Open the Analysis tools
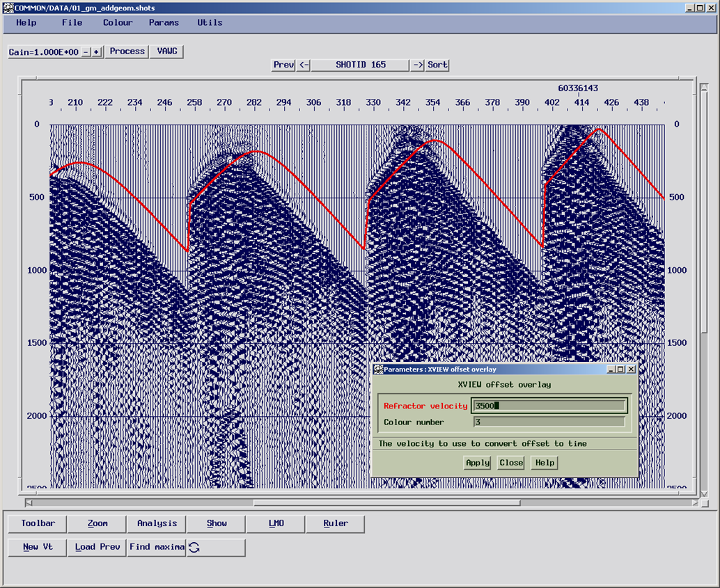The width and height of the screenshot is (720, 588). tap(156, 523)
